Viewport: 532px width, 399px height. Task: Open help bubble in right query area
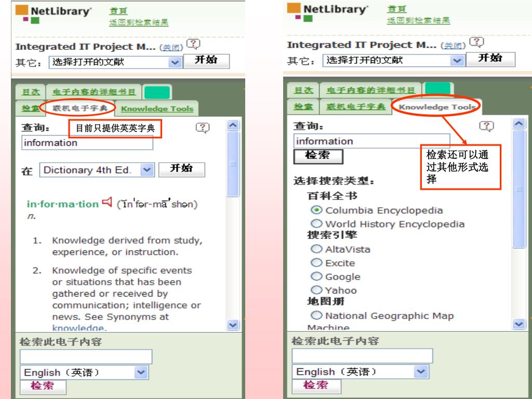point(486,126)
